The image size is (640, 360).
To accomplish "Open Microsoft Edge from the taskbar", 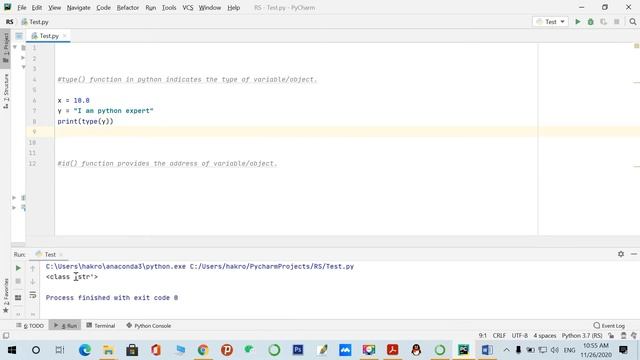I will coord(84,350).
